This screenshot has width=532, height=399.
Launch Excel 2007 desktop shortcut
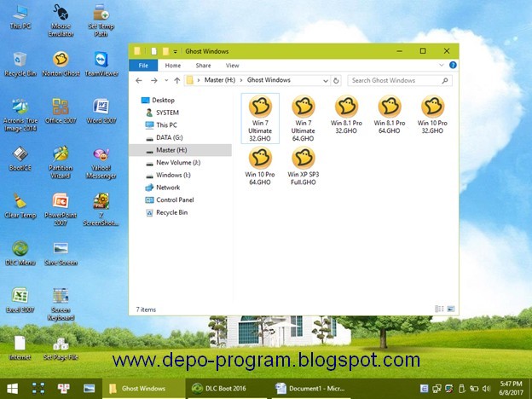(20, 300)
